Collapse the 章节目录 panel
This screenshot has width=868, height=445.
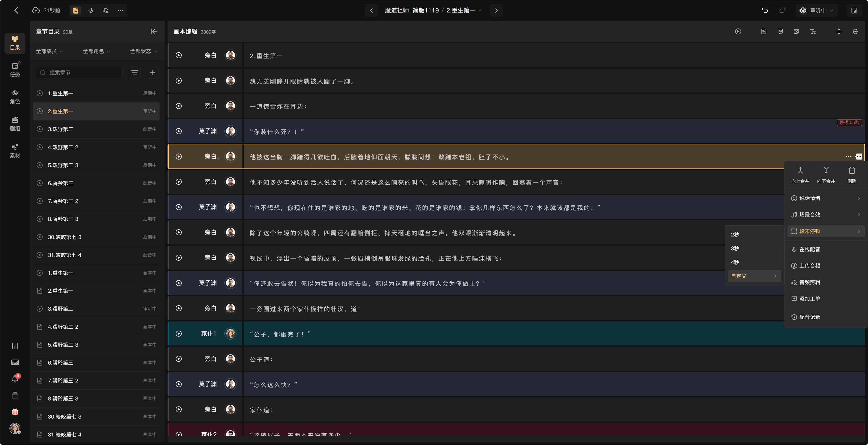[154, 31]
